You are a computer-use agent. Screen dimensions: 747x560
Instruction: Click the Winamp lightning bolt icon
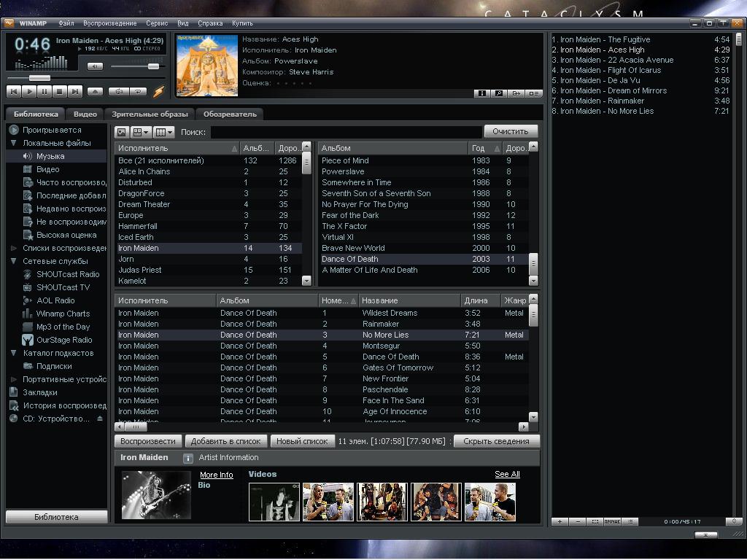tap(158, 92)
